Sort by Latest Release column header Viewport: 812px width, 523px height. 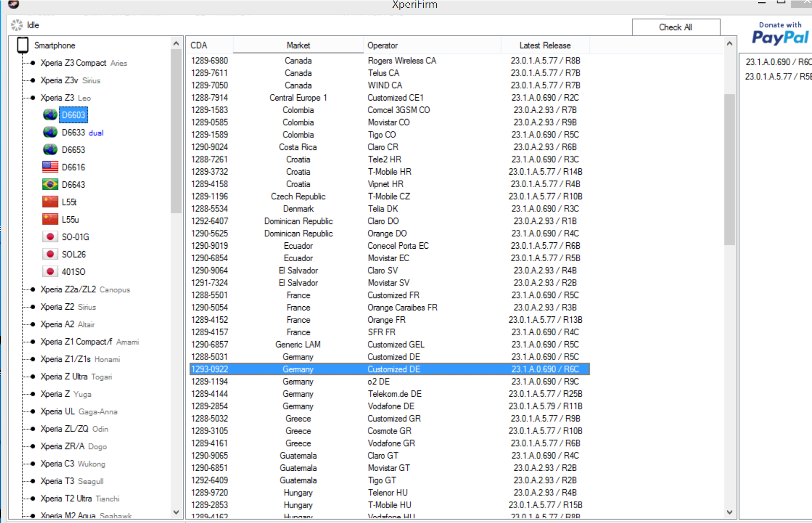[545, 45]
